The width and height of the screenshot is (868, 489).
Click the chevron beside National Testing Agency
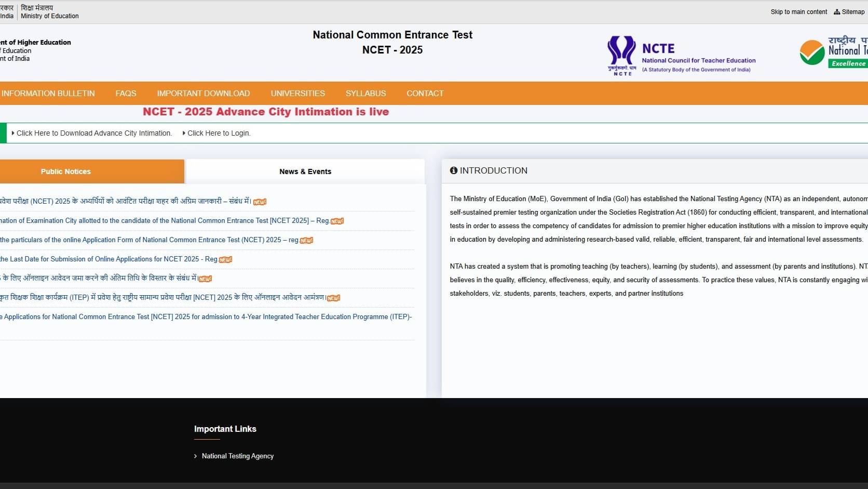pyautogui.click(x=196, y=456)
